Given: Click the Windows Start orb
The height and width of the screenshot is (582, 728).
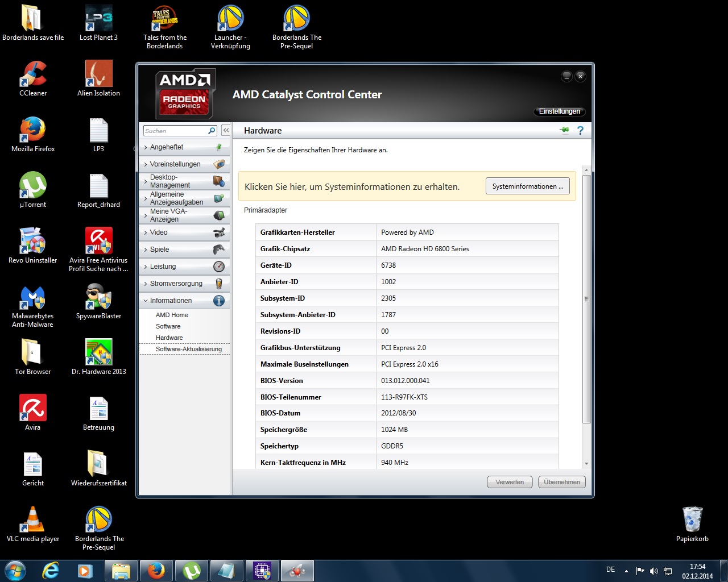Looking at the screenshot, I should [x=15, y=571].
